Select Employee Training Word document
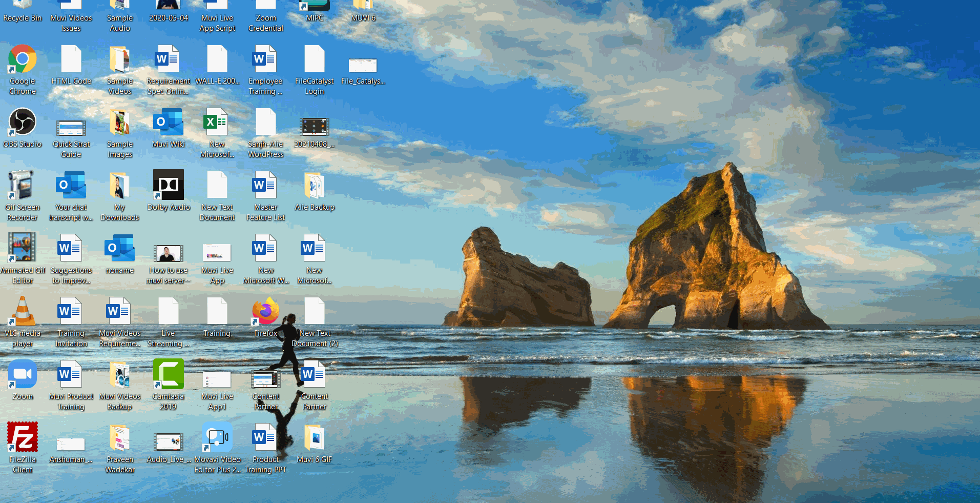 [266, 70]
